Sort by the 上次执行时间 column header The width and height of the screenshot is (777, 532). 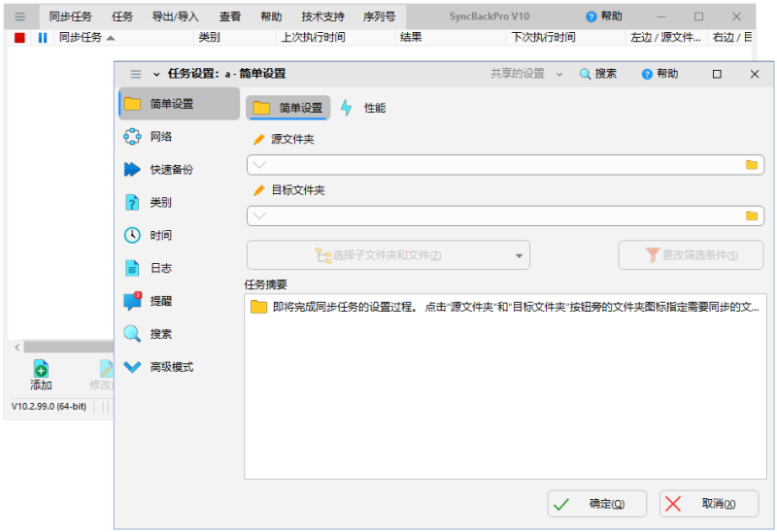click(x=336, y=38)
